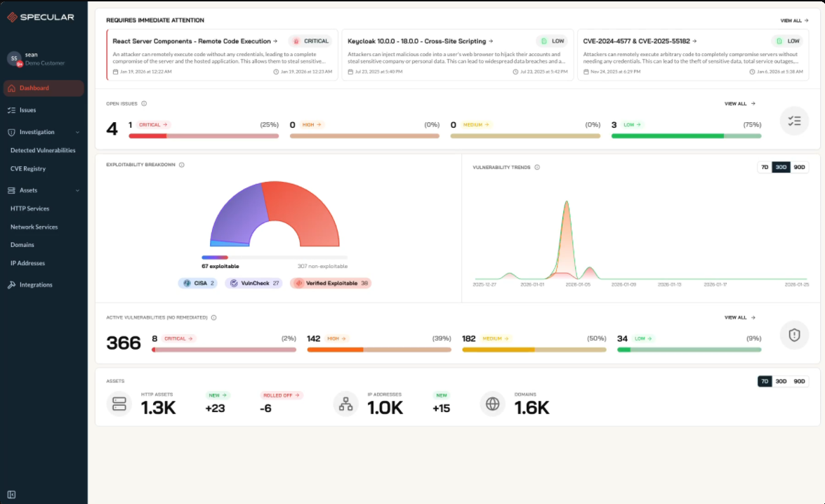825x504 pixels.
Task: Click the open issues Critical progress bar
Action: point(204,135)
